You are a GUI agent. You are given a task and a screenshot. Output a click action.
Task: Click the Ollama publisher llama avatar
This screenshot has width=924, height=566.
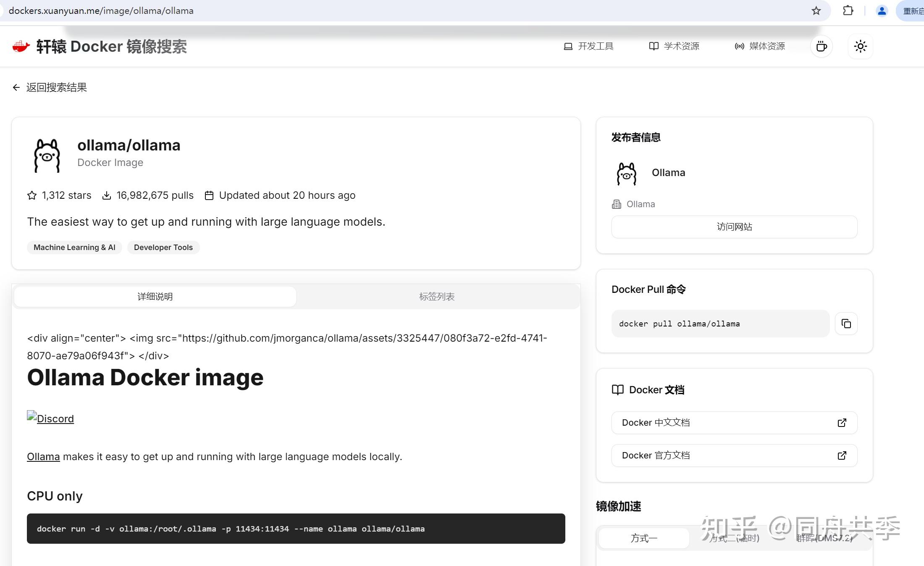pyautogui.click(x=626, y=173)
